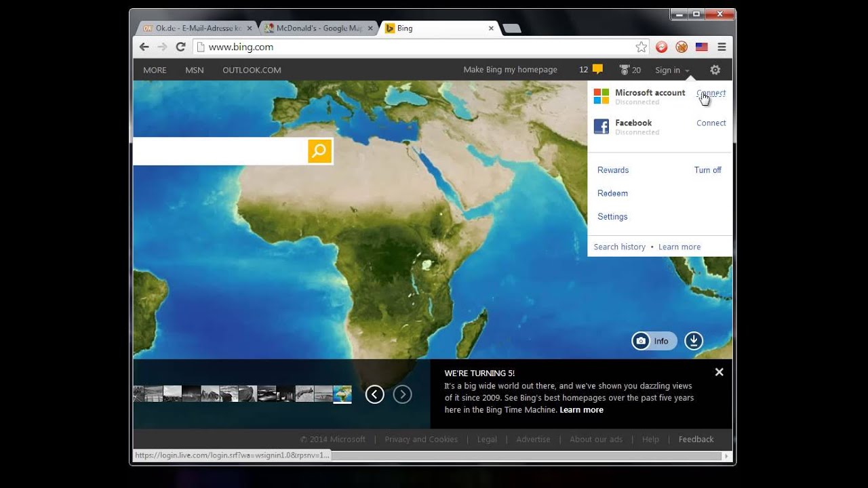Click inside the Bing search box
This screenshot has width=868, height=488.
(220, 151)
